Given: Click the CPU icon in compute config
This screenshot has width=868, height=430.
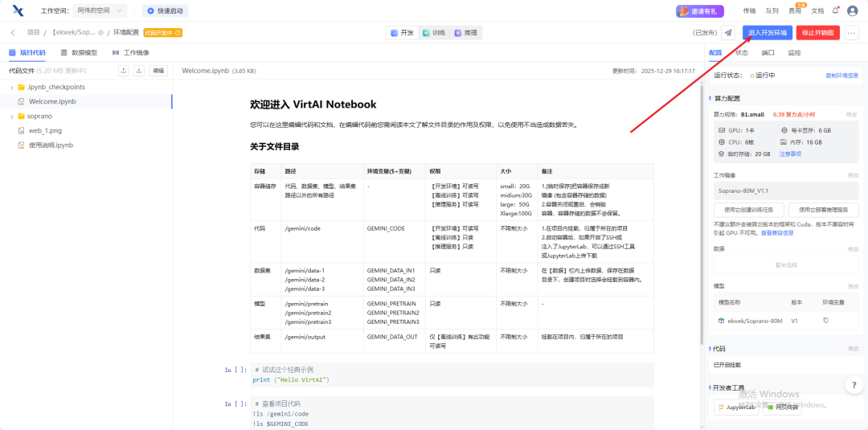Looking at the screenshot, I should (721, 142).
